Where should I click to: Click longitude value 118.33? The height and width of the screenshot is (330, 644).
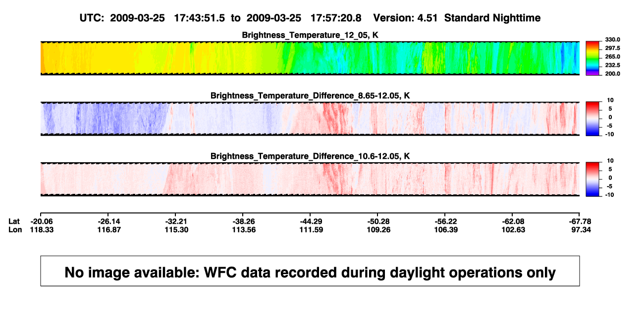[41, 230]
